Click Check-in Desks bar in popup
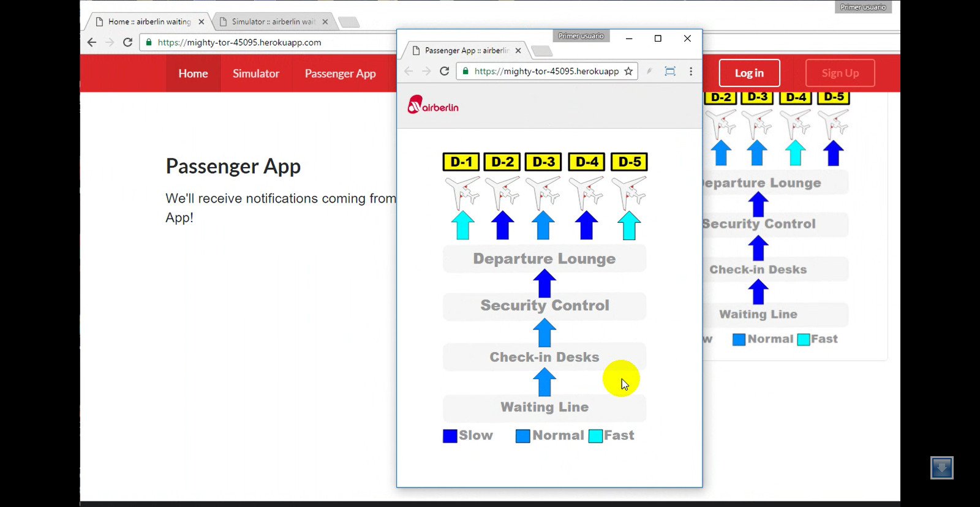The width and height of the screenshot is (980, 507). pyautogui.click(x=545, y=357)
